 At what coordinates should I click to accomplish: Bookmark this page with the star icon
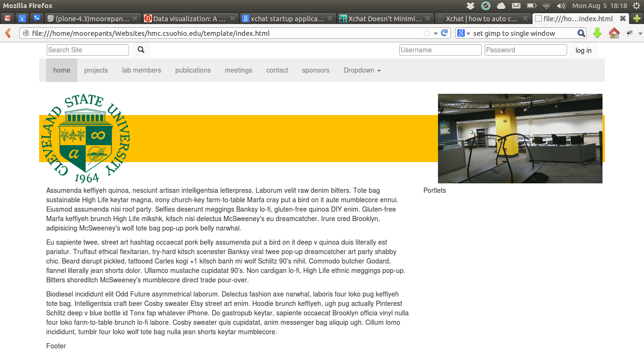(x=427, y=33)
